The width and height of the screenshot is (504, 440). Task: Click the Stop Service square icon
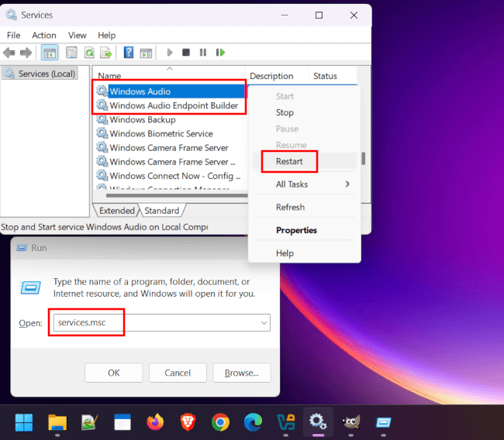(186, 53)
